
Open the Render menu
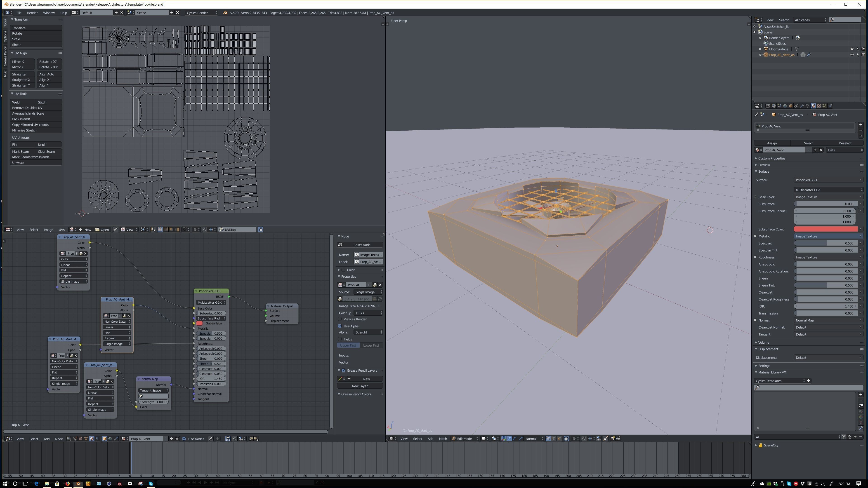coord(32,13)
